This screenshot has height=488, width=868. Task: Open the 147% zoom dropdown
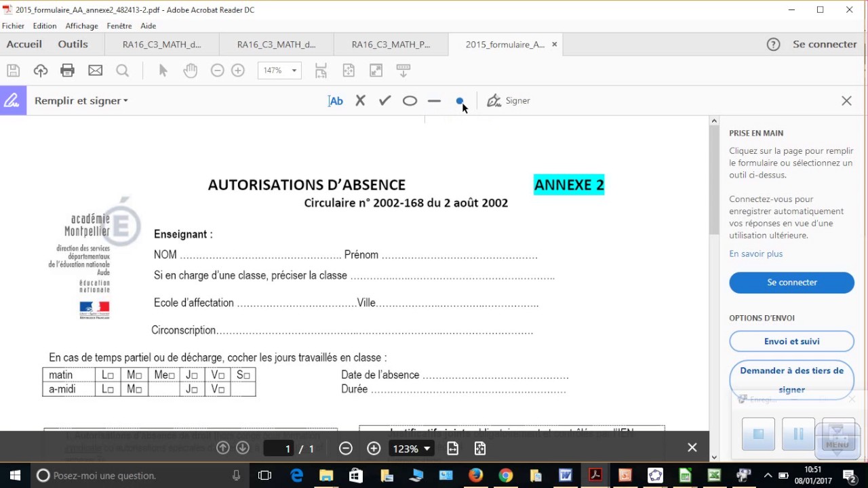click(x=294, y=70)
